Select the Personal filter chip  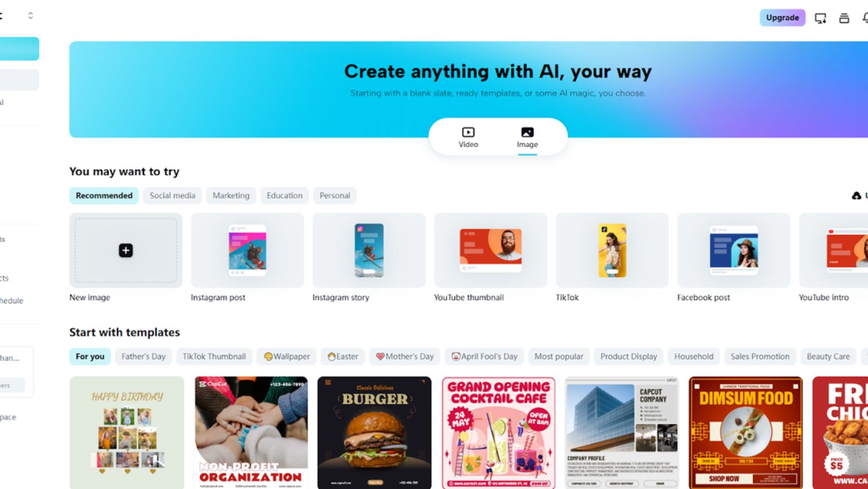335,196
